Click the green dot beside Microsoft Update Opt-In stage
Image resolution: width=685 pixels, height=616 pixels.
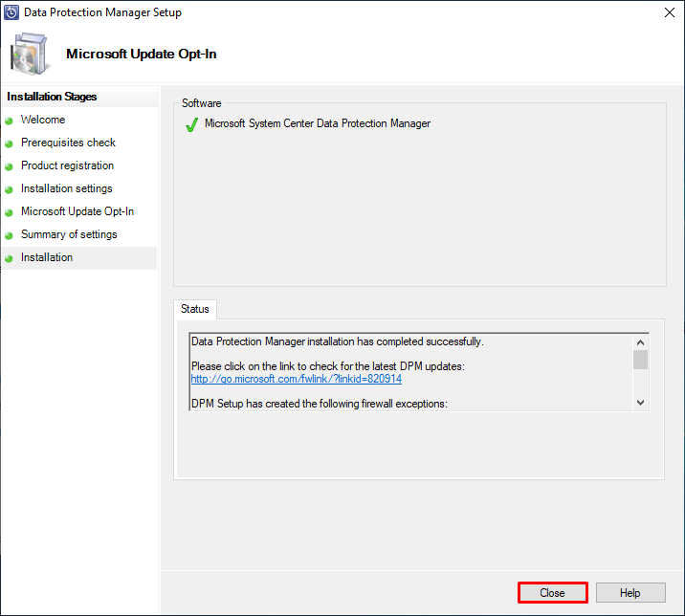click(x=9, y=212)
